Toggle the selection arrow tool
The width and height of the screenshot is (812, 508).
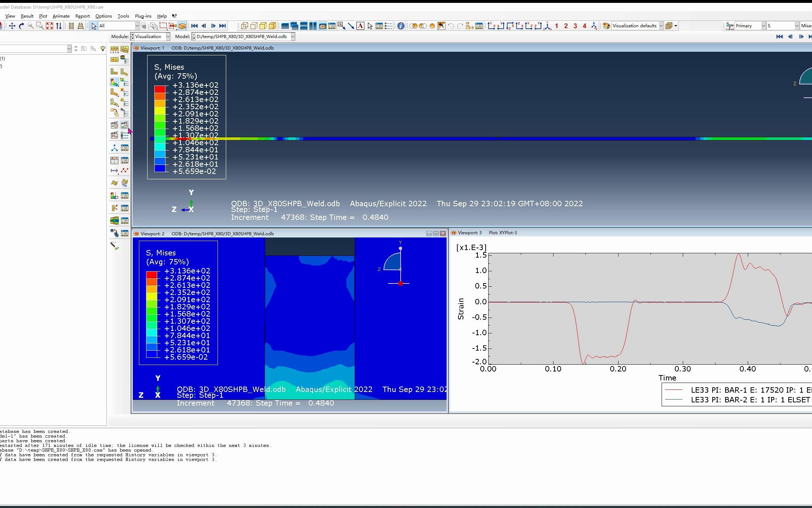tap(94, 26)
